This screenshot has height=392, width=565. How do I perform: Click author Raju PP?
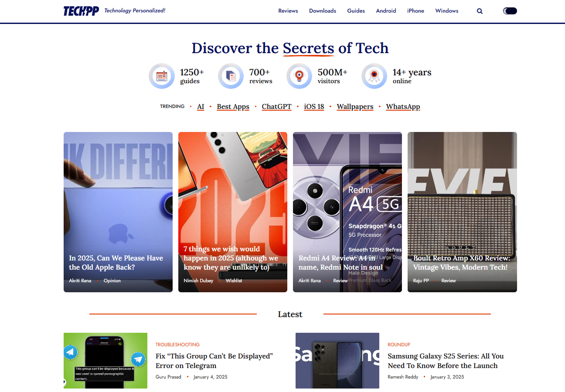421,280
